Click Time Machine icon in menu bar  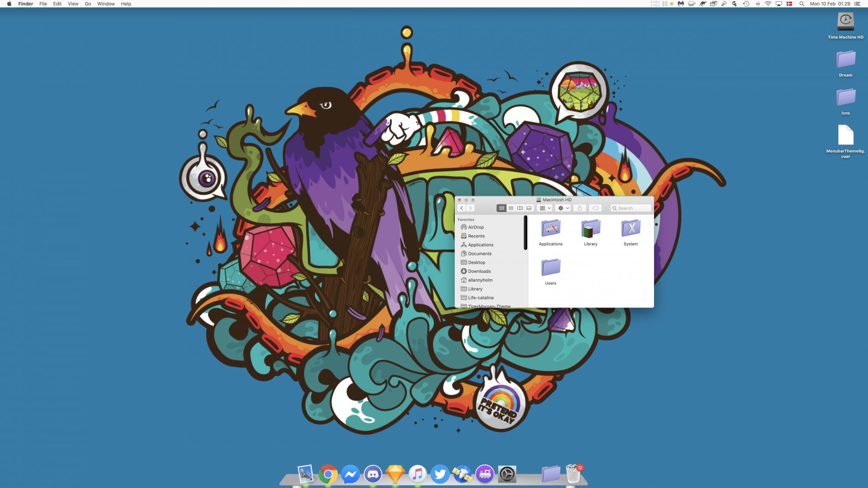coord(746,4)
